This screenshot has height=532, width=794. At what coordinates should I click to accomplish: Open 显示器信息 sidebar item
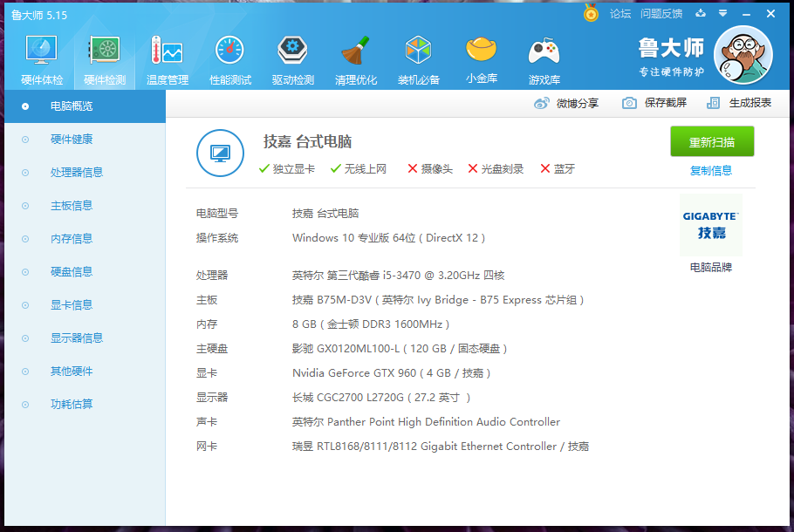(86, 338)
